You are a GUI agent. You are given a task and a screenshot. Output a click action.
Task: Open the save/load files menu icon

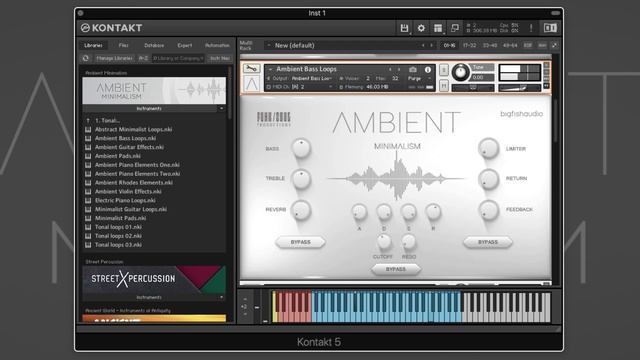[404, 28]
